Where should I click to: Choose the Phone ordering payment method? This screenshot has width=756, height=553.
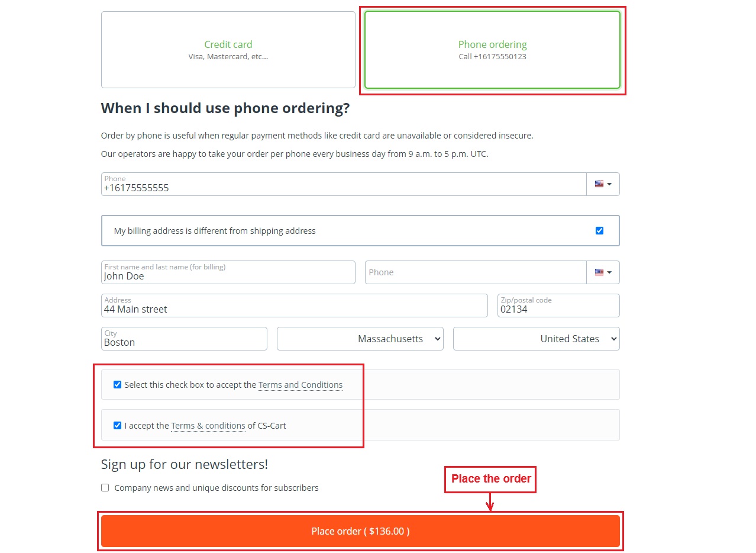pyautogui.click(x=492, y=50)
